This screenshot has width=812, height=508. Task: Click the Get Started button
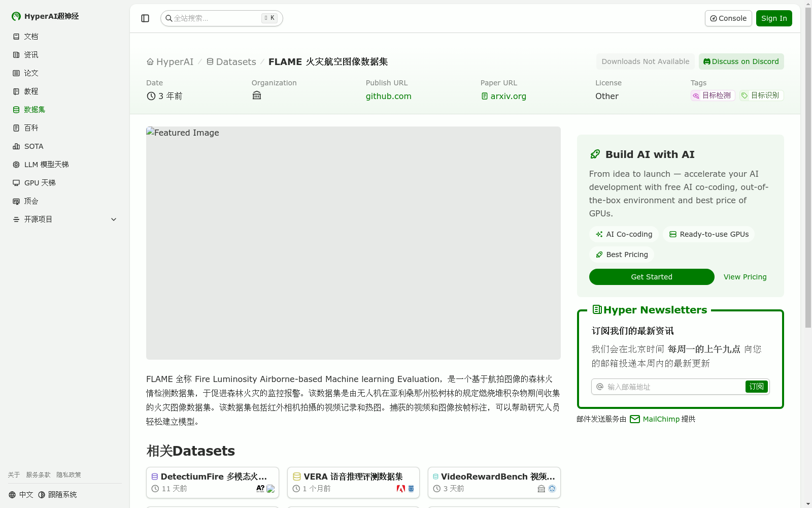(652, 277)
